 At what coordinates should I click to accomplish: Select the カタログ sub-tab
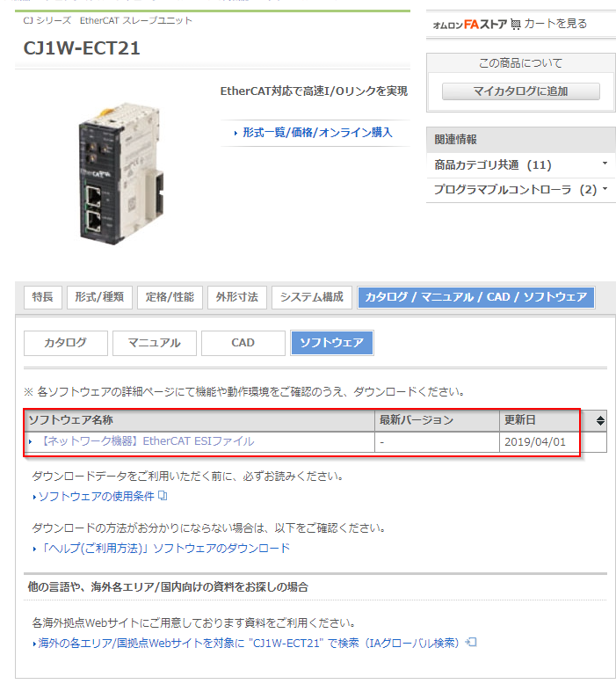[x=65, y=343]
